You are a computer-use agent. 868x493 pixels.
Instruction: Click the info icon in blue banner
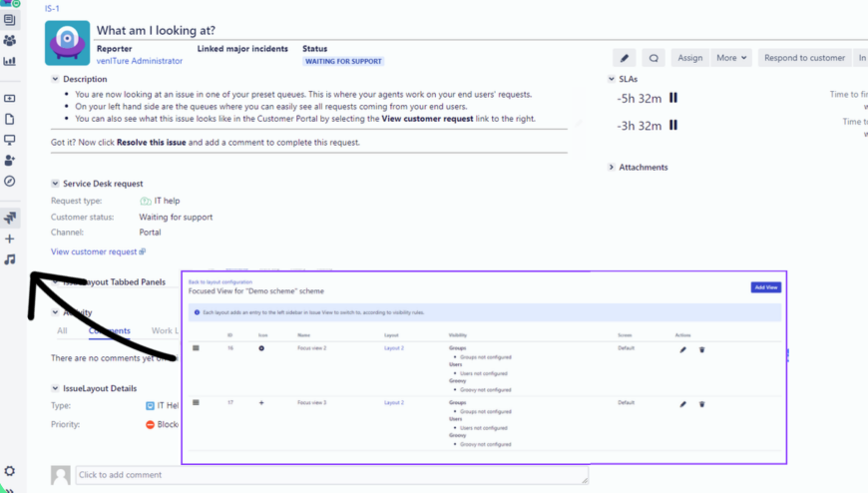[197, 312]
